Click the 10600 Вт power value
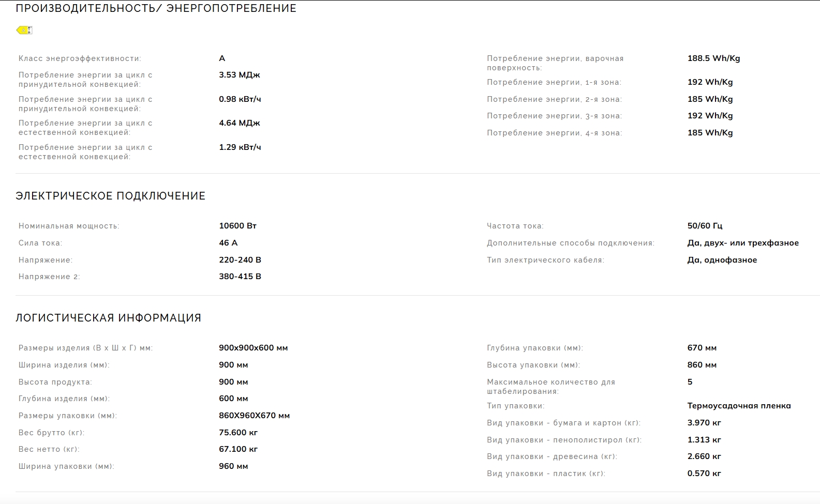The width and height of the screenshot is (820, 504). pyautogui.click(x=237, y=226)
